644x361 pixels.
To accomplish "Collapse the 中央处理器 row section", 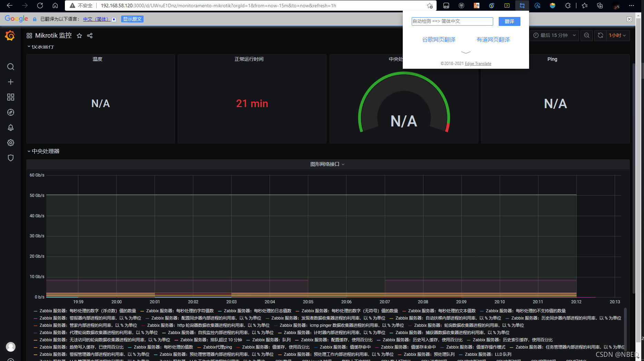I will (43, 151).
